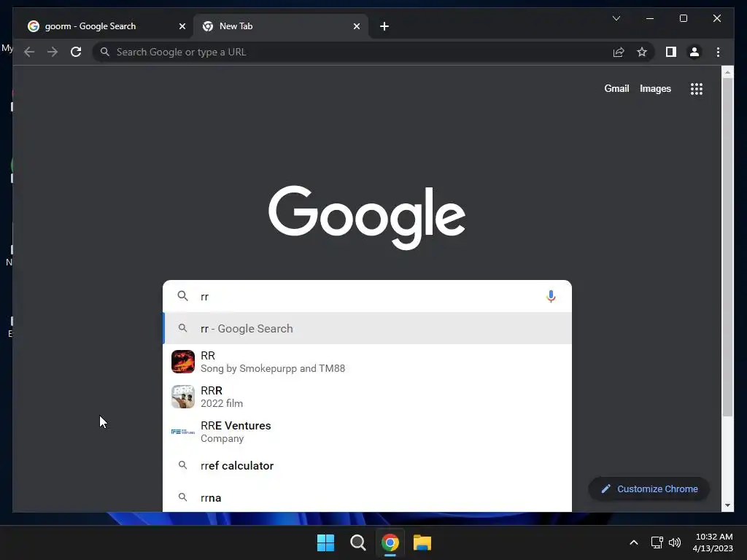Show hidden system tray icons

click(x=634, y=542)
